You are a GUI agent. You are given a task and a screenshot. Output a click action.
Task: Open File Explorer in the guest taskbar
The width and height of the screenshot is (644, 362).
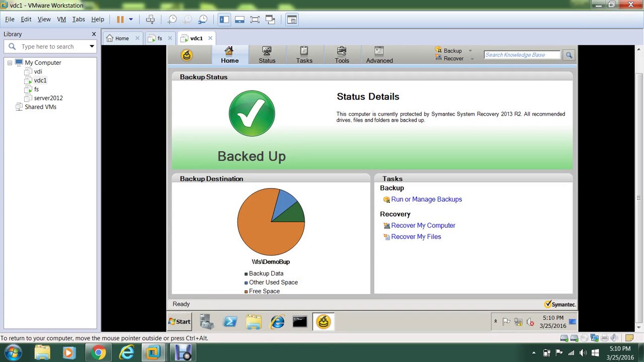[254, 322]
